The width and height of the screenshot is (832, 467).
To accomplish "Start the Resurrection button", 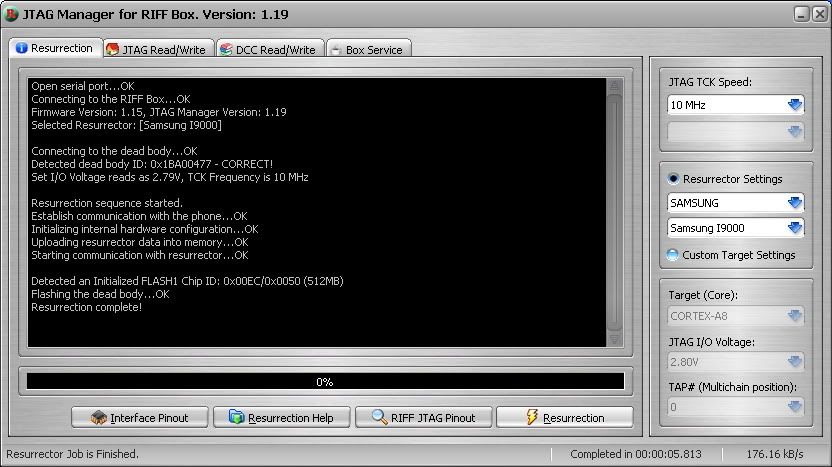I will (x=565, y=418).
